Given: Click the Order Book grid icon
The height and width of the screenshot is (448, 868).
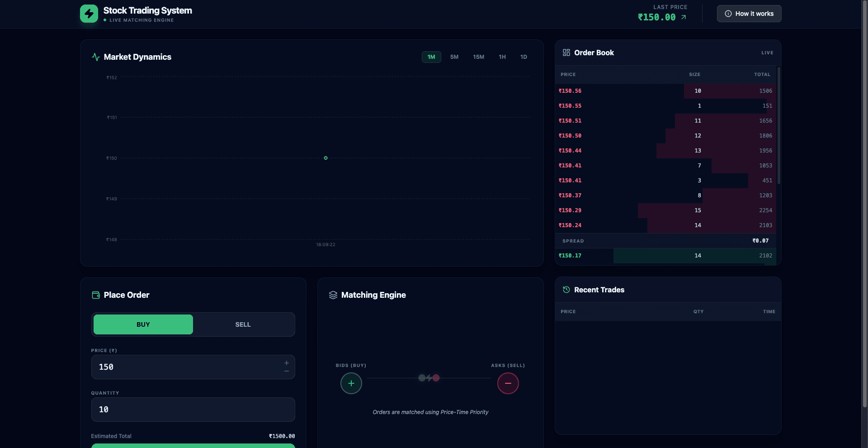Looking at the screenshot, I should (x=566, y=52).
